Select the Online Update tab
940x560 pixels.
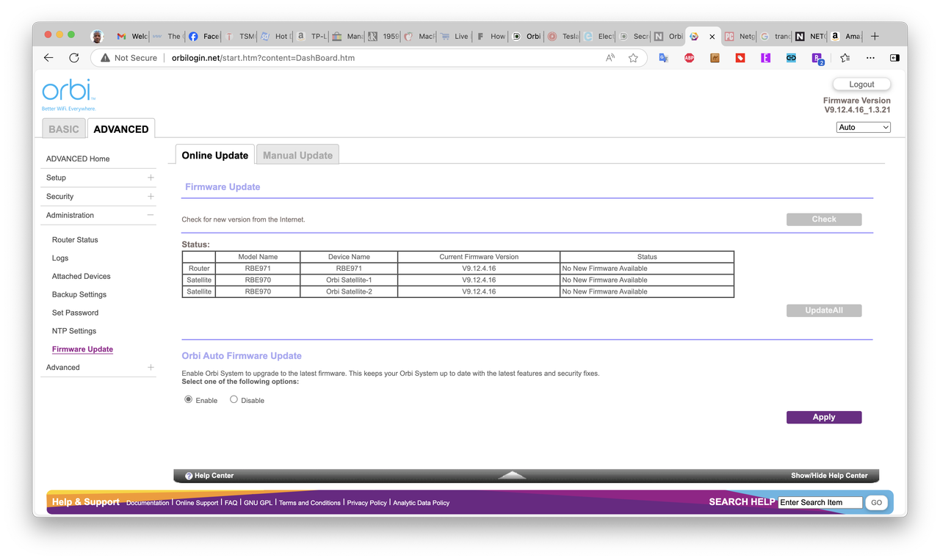click(215, 155)
